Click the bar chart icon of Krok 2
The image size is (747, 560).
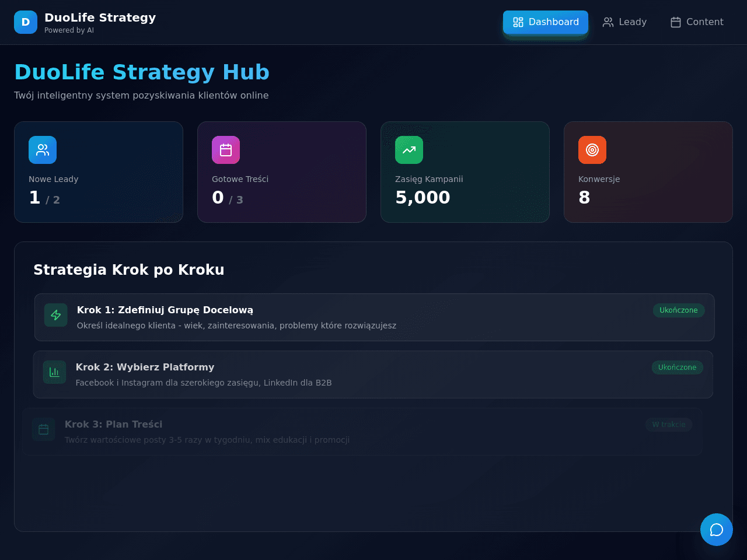[54, 372]
